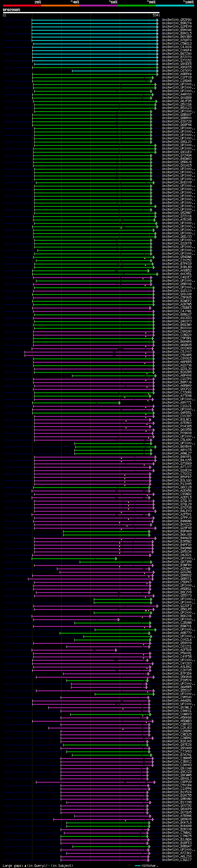Select the UniRef100_P04385 label
Screen dimensions: 197x868
point(177,426)
